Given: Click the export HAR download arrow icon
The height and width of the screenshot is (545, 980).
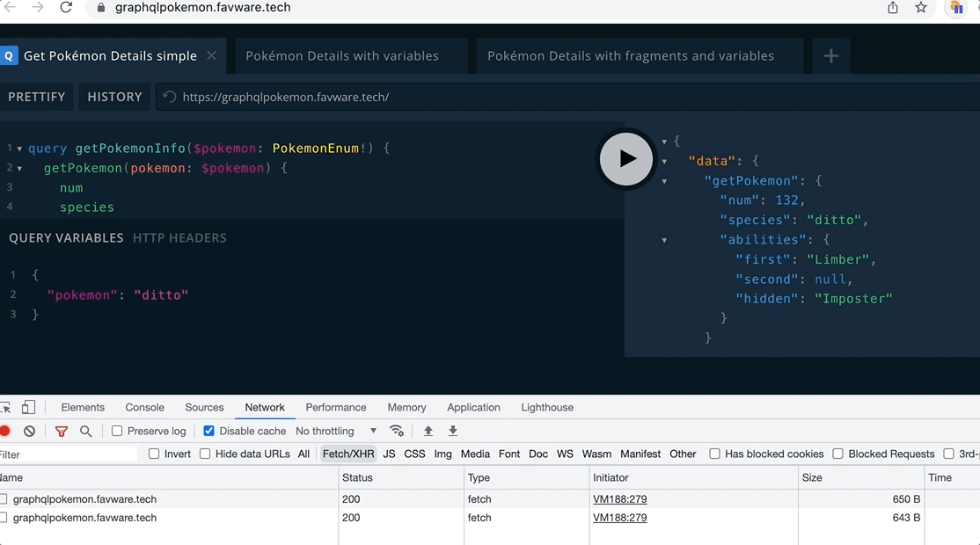Looking at the screenshot, I should click(x=453, y=431).
